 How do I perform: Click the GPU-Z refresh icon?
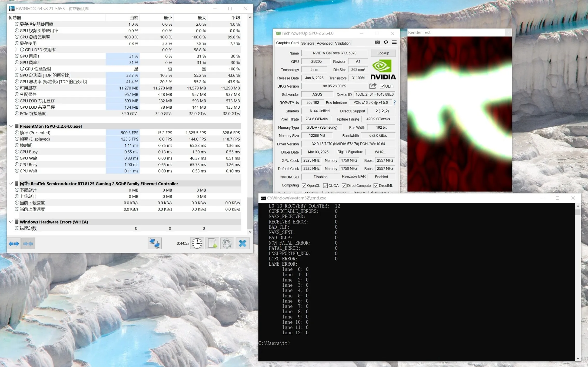tap(386, 42)
